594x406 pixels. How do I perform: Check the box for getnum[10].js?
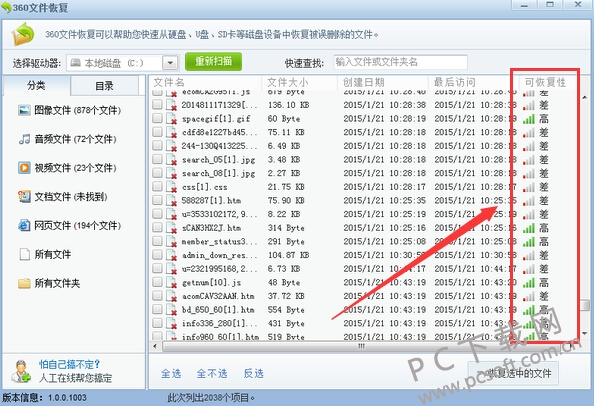(157, 282)
